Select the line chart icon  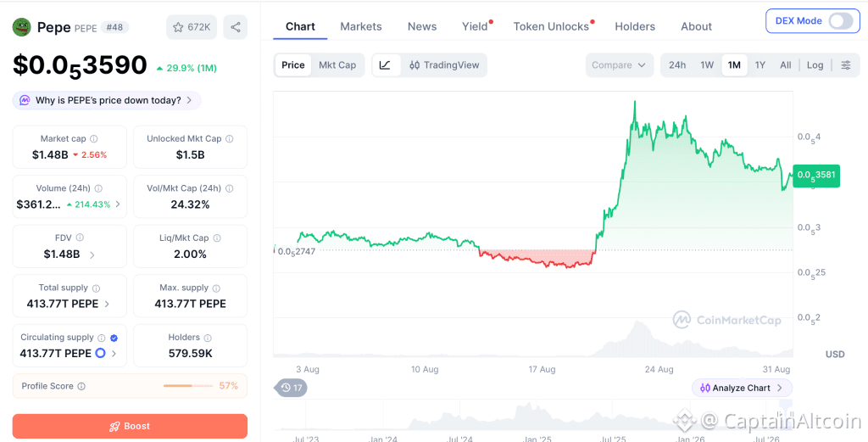click(386, 65)
